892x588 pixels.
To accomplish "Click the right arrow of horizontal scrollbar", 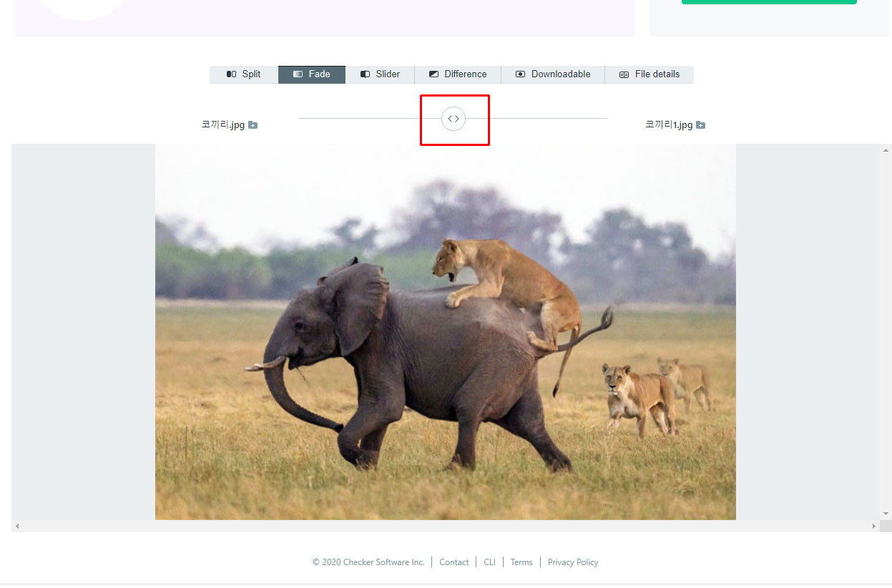I will pyautogui.click(x=873, y=526).
